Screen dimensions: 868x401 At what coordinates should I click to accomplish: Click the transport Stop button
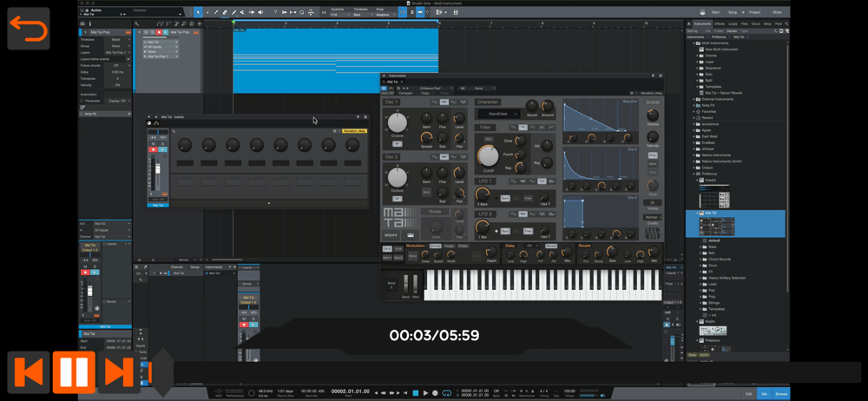pyautogui.click(x=416, y=392)
